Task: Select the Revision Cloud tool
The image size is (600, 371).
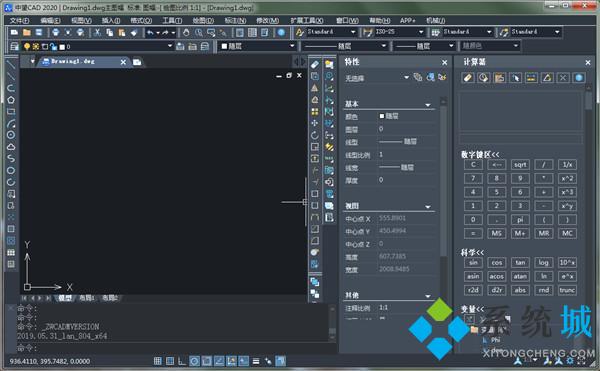Action: (x=11, y=147)
